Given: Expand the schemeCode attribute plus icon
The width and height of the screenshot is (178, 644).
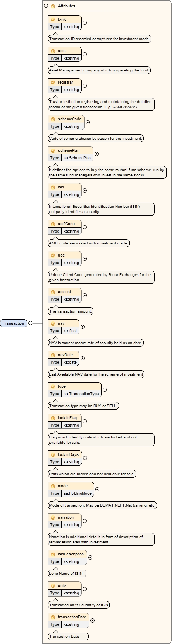Looking at the screenshot, I should (88, 122).
